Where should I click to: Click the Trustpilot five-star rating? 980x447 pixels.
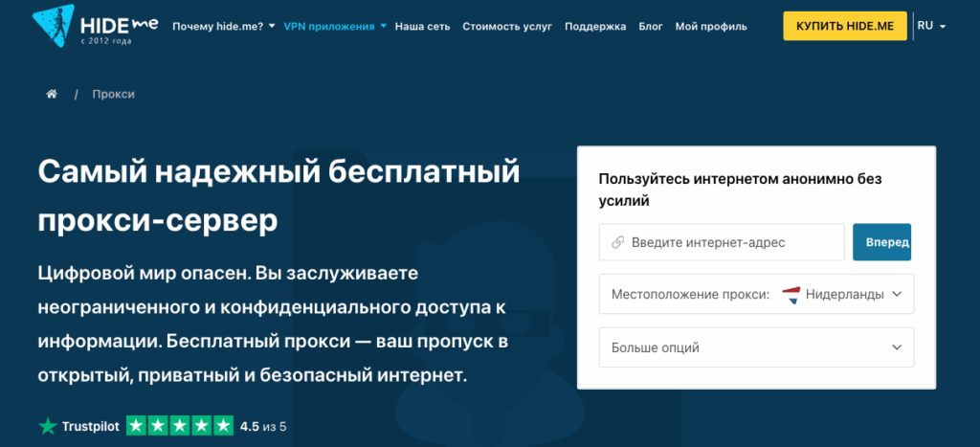(180, 426)
